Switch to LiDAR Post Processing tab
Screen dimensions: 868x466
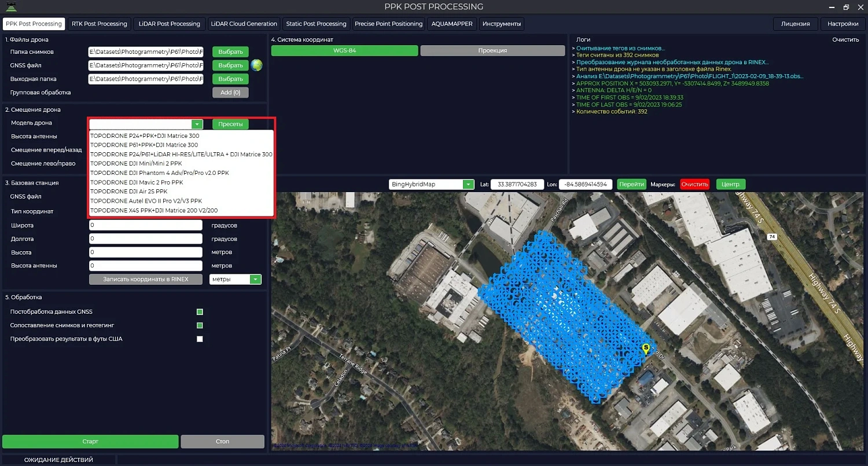click(x=169, y=24)
